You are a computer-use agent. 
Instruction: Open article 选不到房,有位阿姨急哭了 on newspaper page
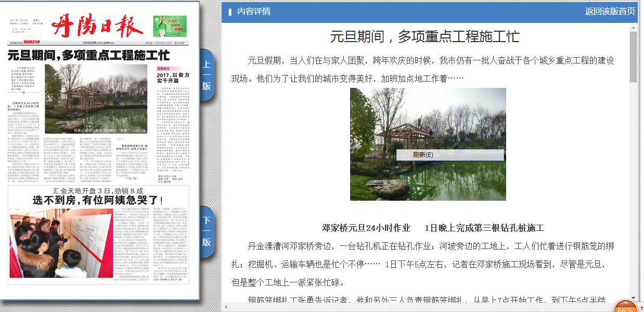click(x=98, y=200)
